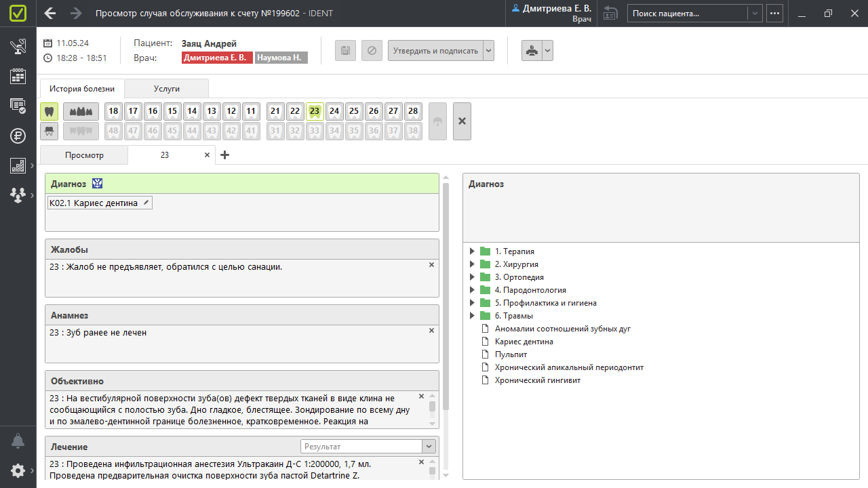The width and height of the screenshot is (868, 488).
Task: Expand the 3. Ортопедия folder
Action: coord(472,277)
